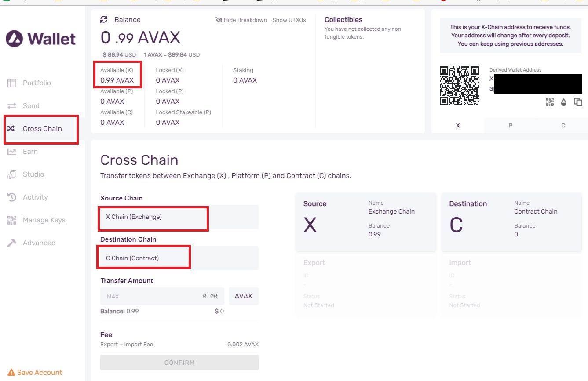Open the Destination Chain dropdown

[x=179, y=258]
